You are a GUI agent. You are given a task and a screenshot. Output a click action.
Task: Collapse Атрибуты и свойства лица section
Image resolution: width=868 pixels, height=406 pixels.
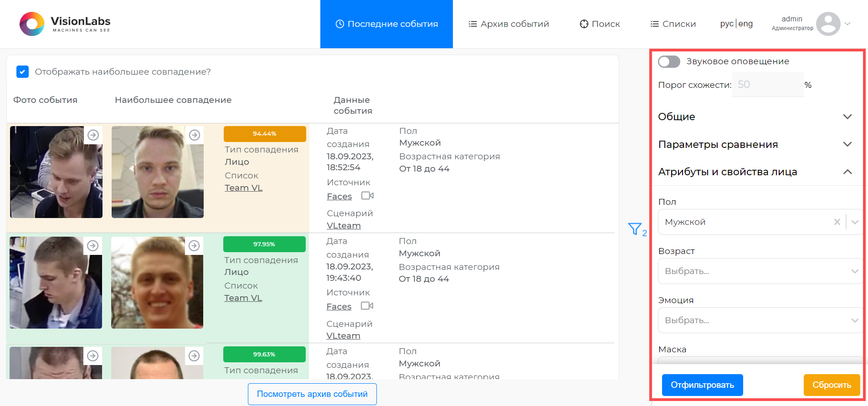coord(756,172)
